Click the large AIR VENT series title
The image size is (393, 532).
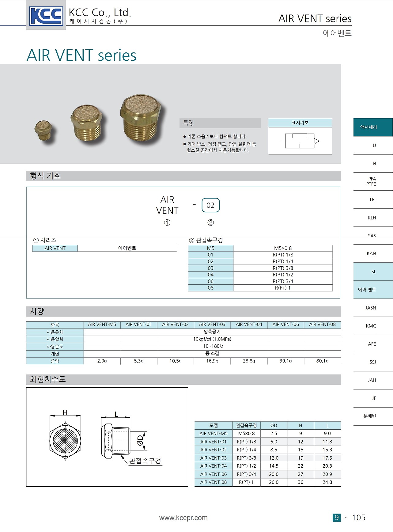click(x=81, y=55)
